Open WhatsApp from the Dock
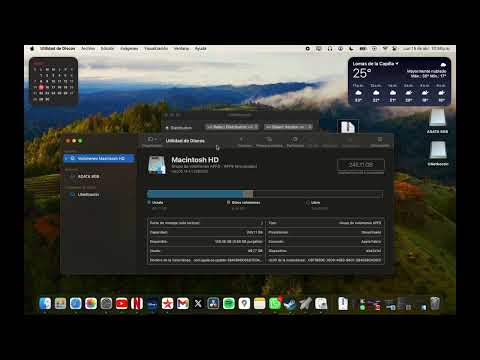 (275, 304)
